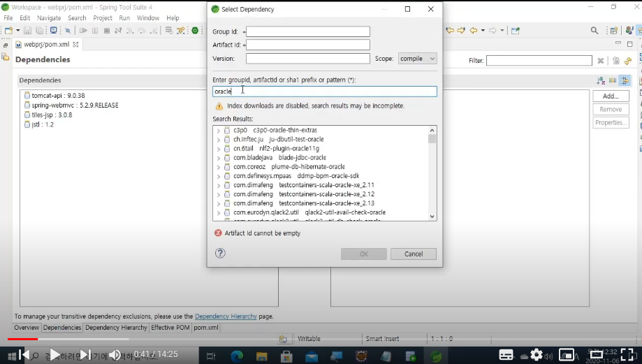Click the Suspend debug icon
The width and height of the screenshot is (642, 364).
[95, 30]
